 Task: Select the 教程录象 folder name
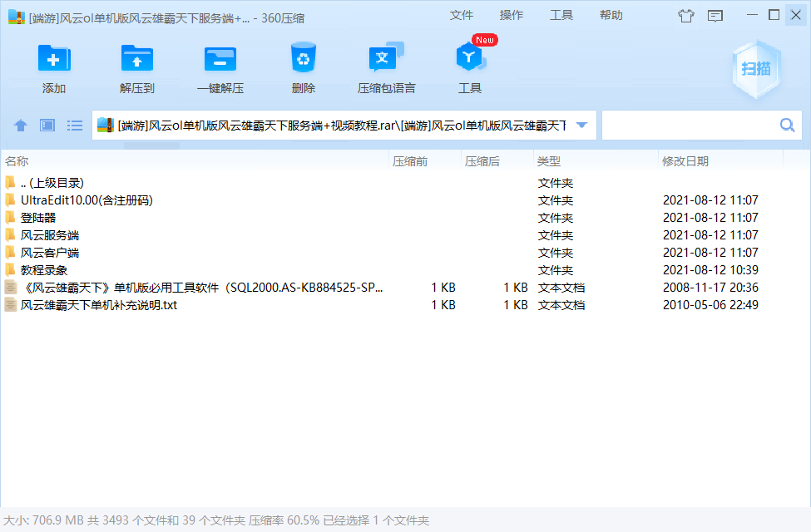44,270
